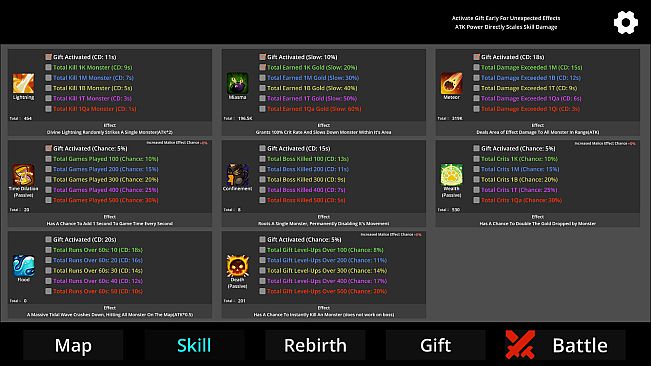Select the Time Dilation passive icon
651x366 pixels.
click(x=23, y=175)
